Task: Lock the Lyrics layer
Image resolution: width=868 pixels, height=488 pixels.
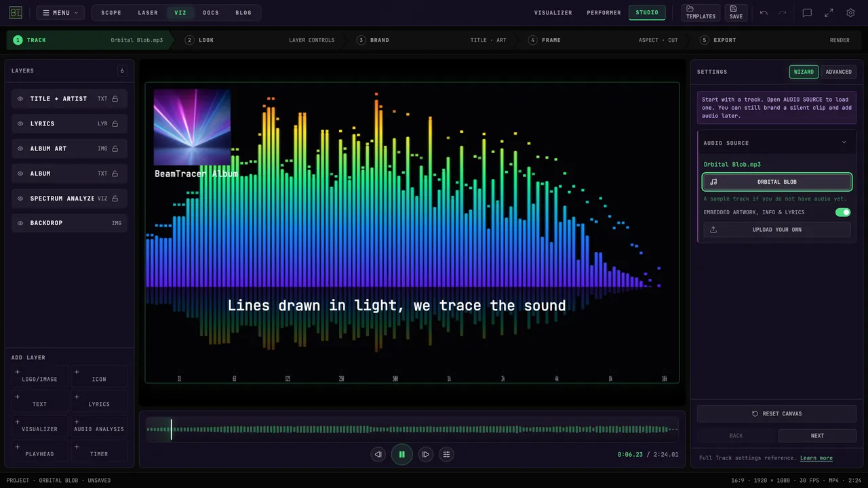Action: coord(115,124)
